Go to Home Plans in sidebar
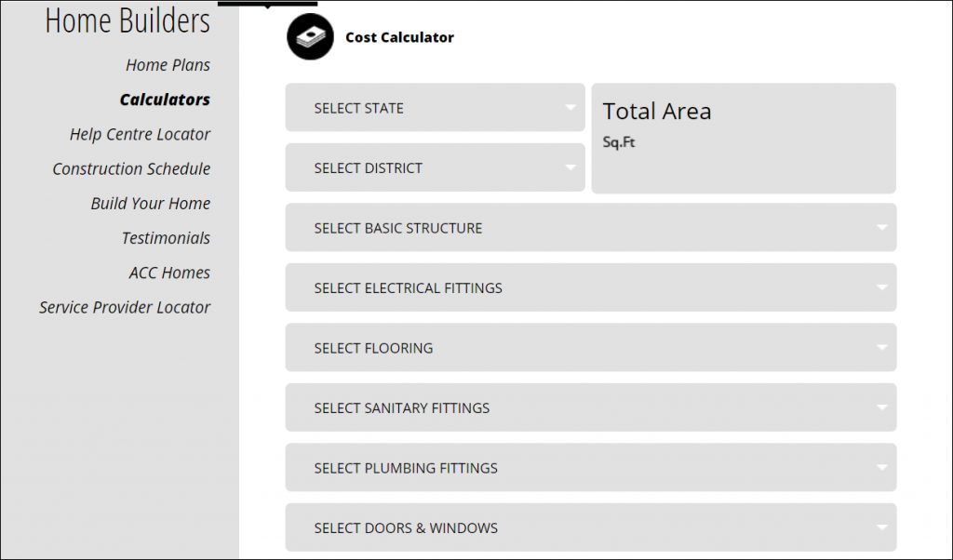Viewport: 953px width, 560px height. (x=168, y=65)
